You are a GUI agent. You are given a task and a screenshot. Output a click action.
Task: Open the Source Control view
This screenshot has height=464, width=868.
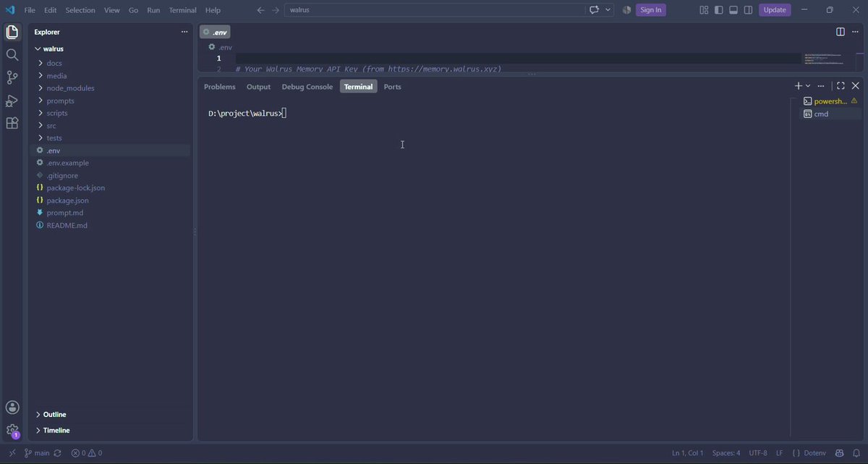coord(12,77)
